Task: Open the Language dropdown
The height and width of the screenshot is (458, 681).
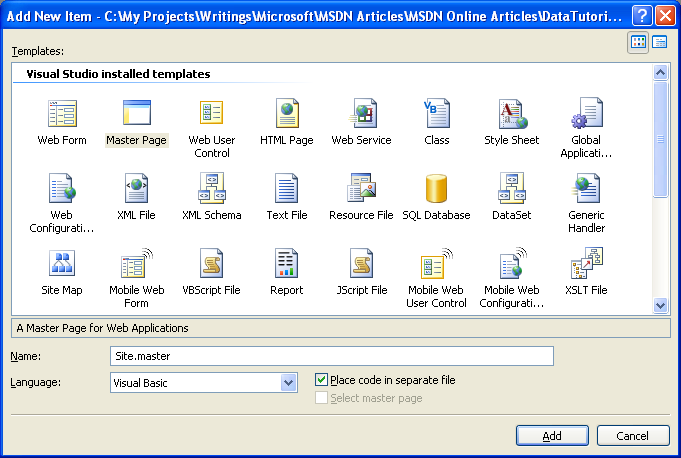Action: coord(289,382)
